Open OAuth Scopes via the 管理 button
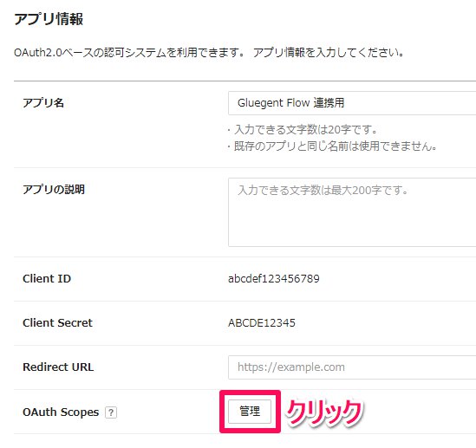The height and width of the screenshot is (448, 476). (x=250, y=412)
